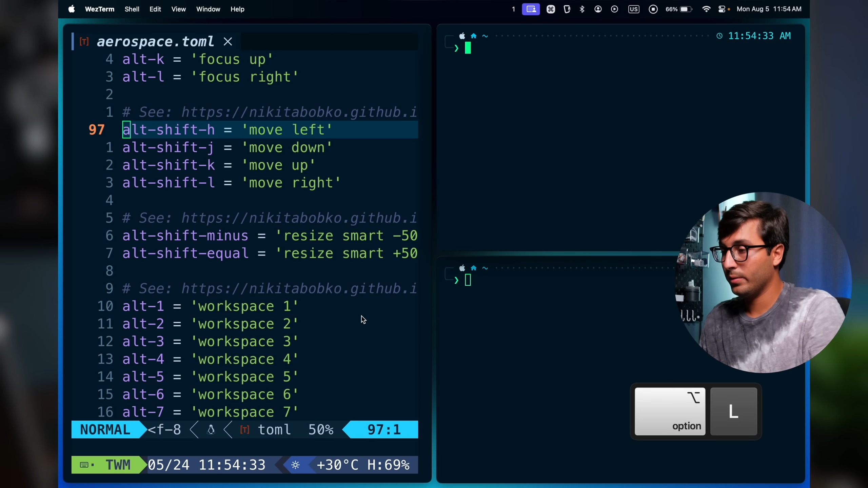Click the command key menu bar icon
The width and height of the screenshot is (868, 488).
pos(551,9)
